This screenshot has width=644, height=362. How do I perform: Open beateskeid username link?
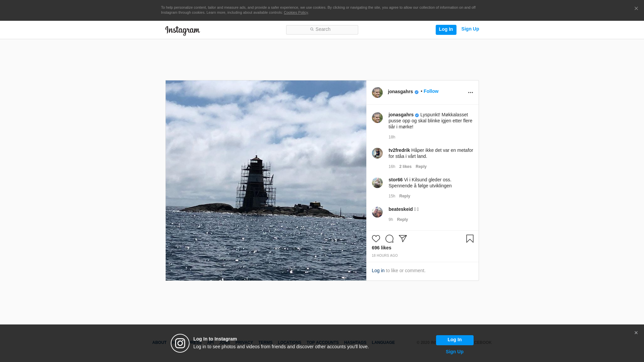(400, 209)
